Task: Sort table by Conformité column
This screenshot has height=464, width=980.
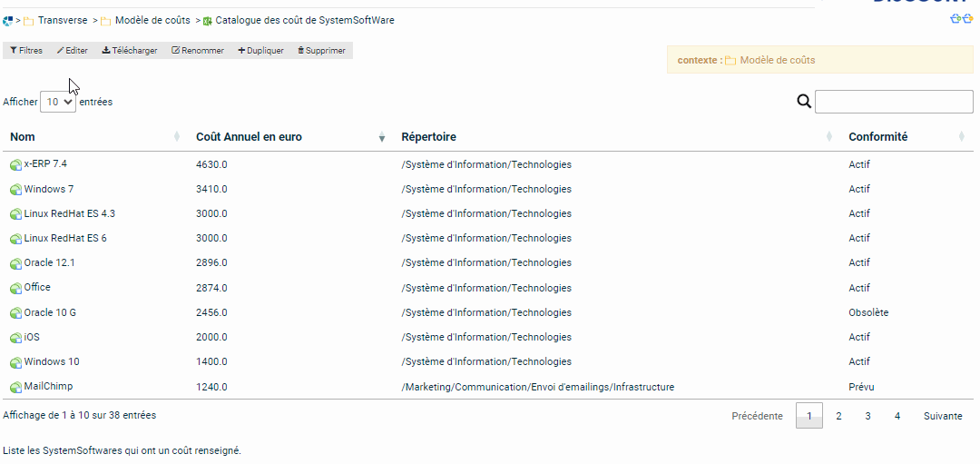Action: point(906,137)
